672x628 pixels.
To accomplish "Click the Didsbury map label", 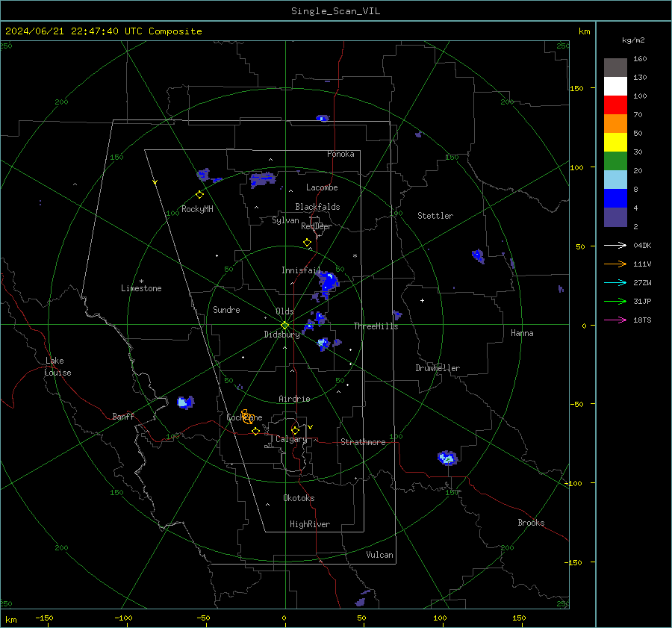I will point(281,335).
